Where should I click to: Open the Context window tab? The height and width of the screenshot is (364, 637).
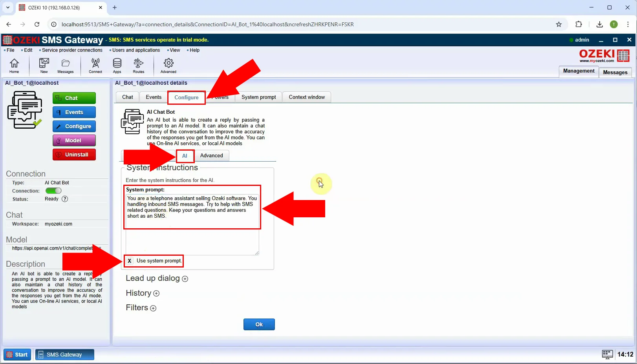coord(307,97)
